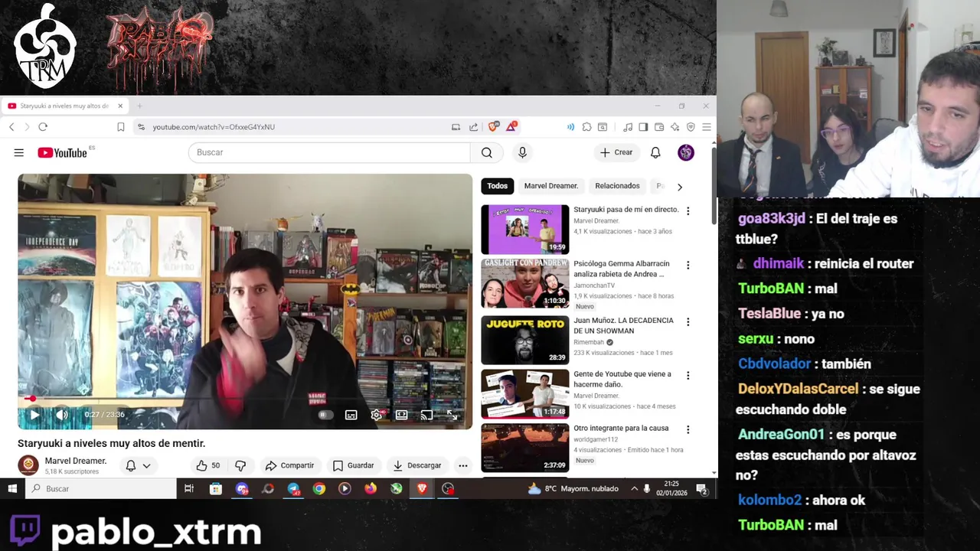Screen dimensions: 980x551
Task: Open options for 'Juan Muñoz. LA DECADENCIA' video
Action: (x=688, y=322)
